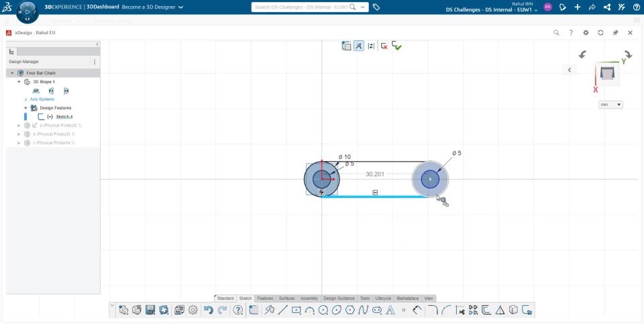Open Design Manager three-dot options menu

tap(95, 62)
